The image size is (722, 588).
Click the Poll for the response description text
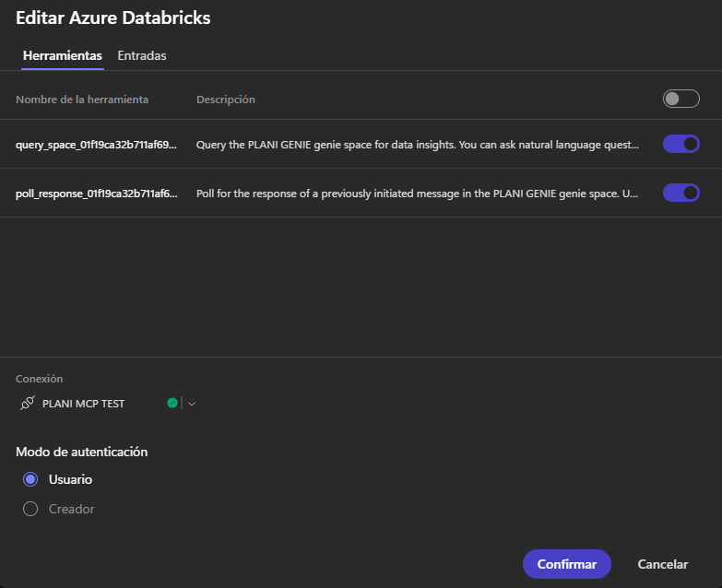tap(417, 194)
